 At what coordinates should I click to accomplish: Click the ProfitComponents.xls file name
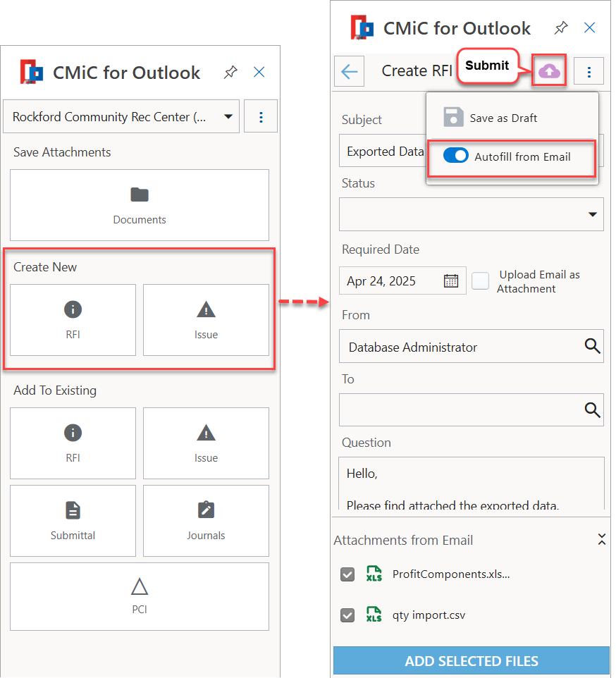451,574
